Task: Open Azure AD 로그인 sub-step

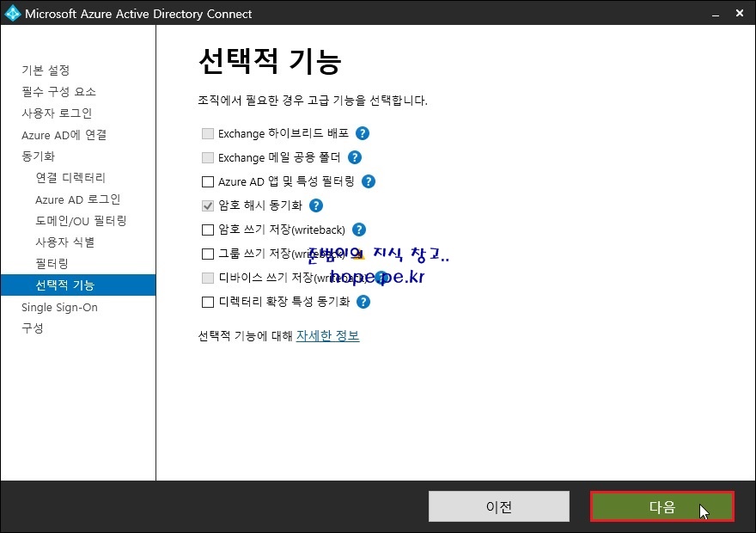Action: [x=77, y=199]
